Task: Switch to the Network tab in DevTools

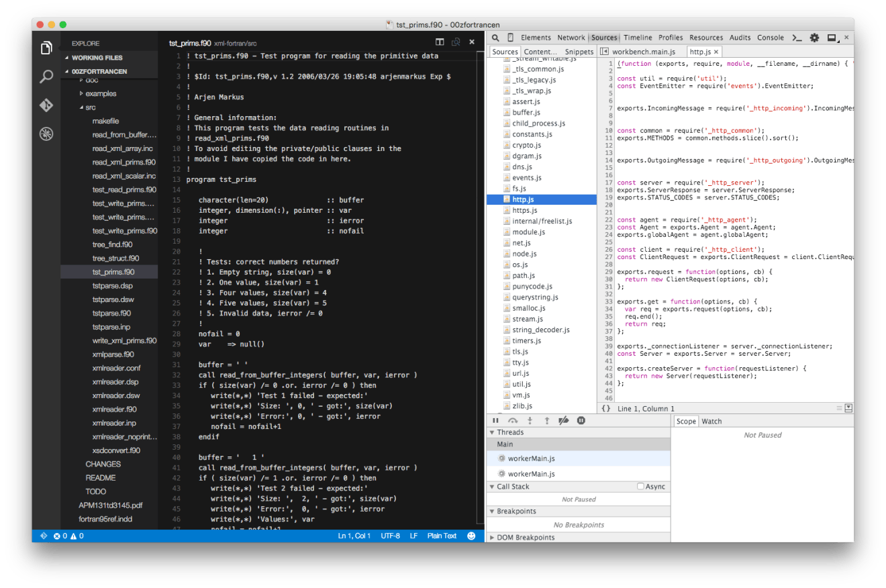Action: 571,38
